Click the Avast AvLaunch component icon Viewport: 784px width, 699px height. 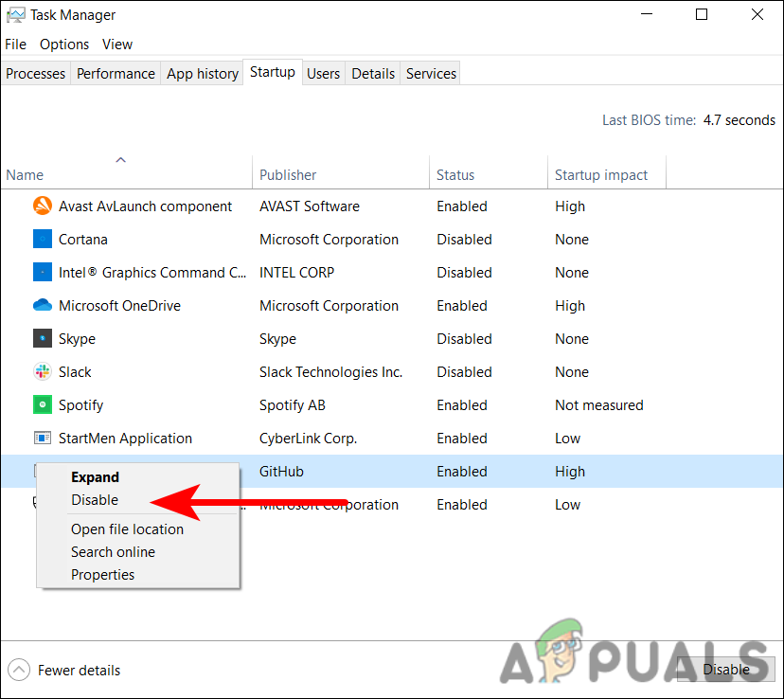pyautogui.click(x=43, y=206)
